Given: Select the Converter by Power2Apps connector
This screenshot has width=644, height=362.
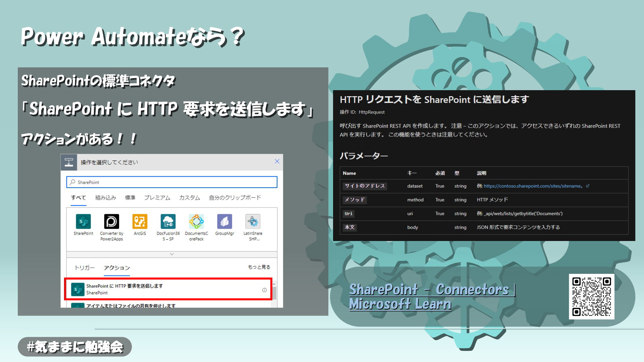Looking at the screenshot, I should [111, 222].
